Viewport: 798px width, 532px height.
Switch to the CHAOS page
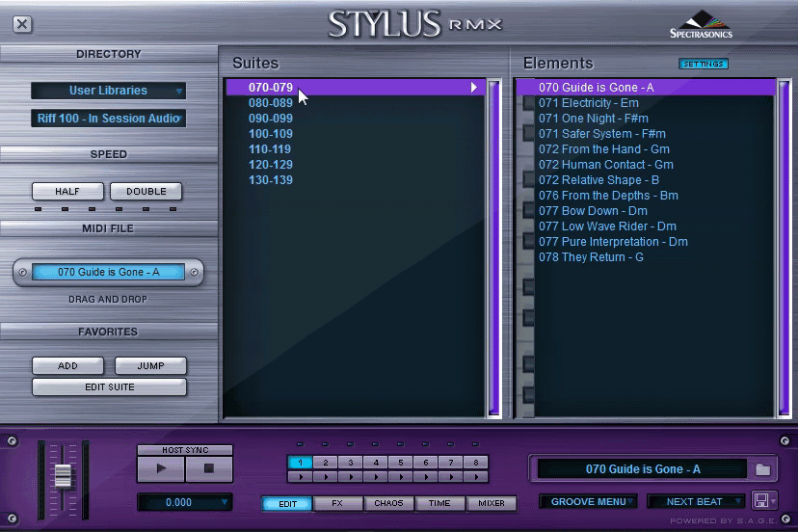click(x=388, y=503)
